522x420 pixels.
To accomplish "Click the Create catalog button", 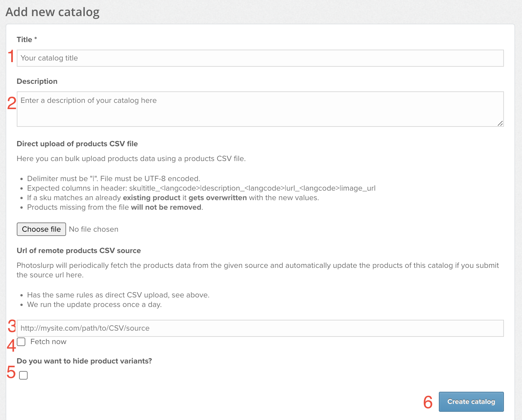I will coord(471,402).
